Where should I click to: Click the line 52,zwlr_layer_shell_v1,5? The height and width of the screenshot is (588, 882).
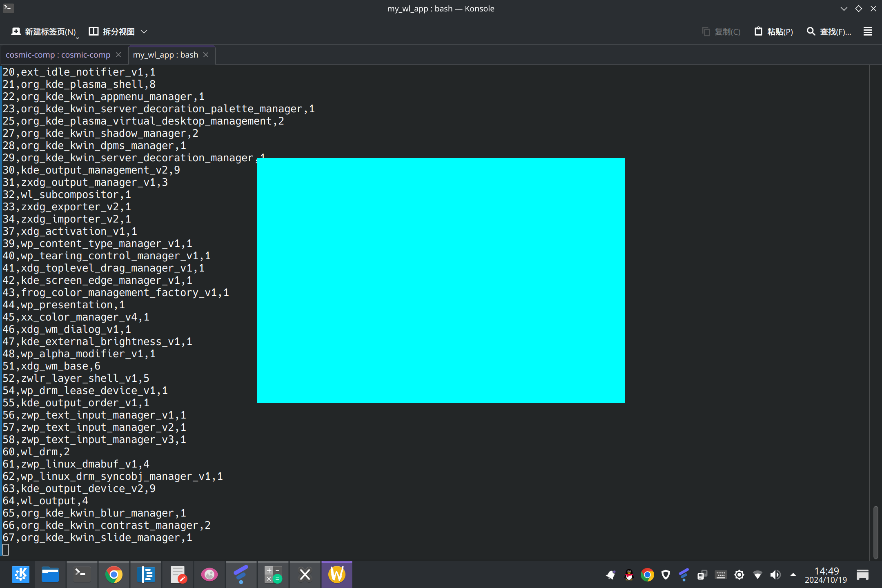(x=76, y=378)
